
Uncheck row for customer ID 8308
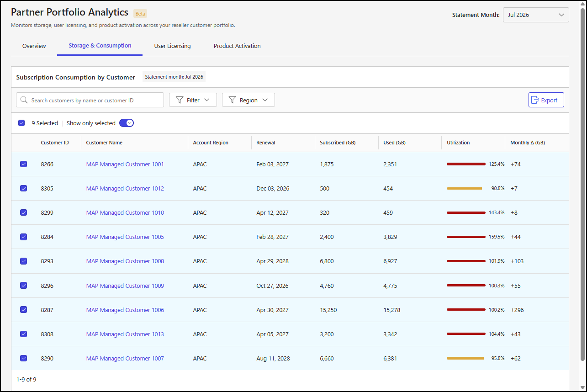click(24, 334)
